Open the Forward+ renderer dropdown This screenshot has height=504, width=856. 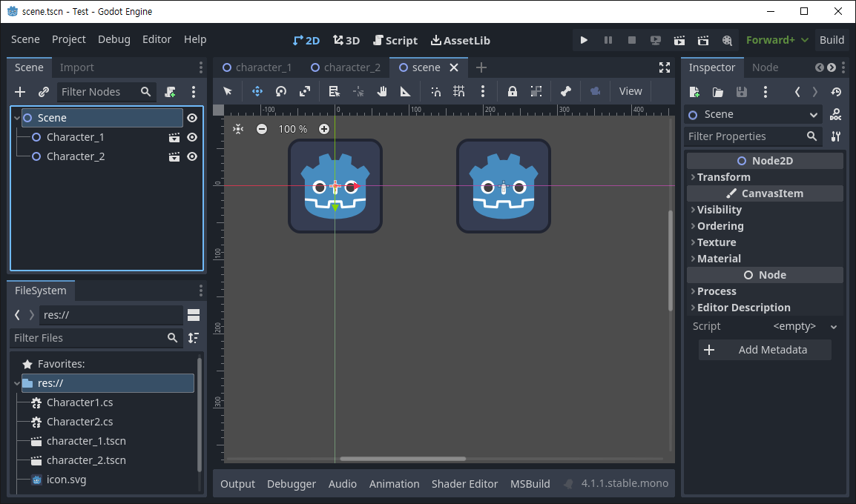(777, 40)
